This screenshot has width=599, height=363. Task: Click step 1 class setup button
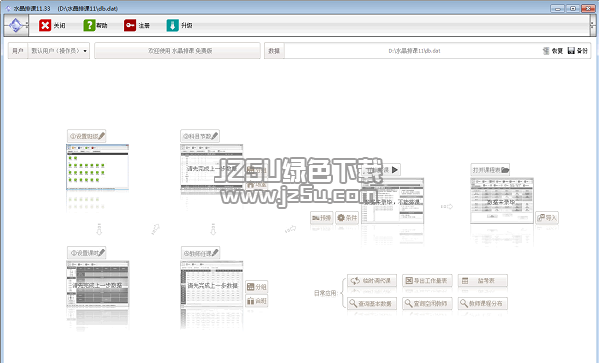click(x=87, y=136)
